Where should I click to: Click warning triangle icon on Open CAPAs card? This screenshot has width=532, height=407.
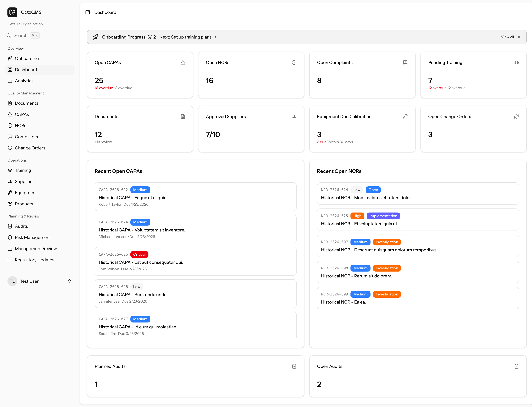183,62
